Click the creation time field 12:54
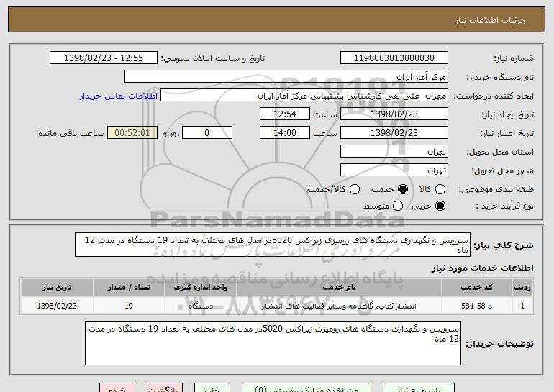The width and height of the screenshot is (554, 392). (285, 114)
